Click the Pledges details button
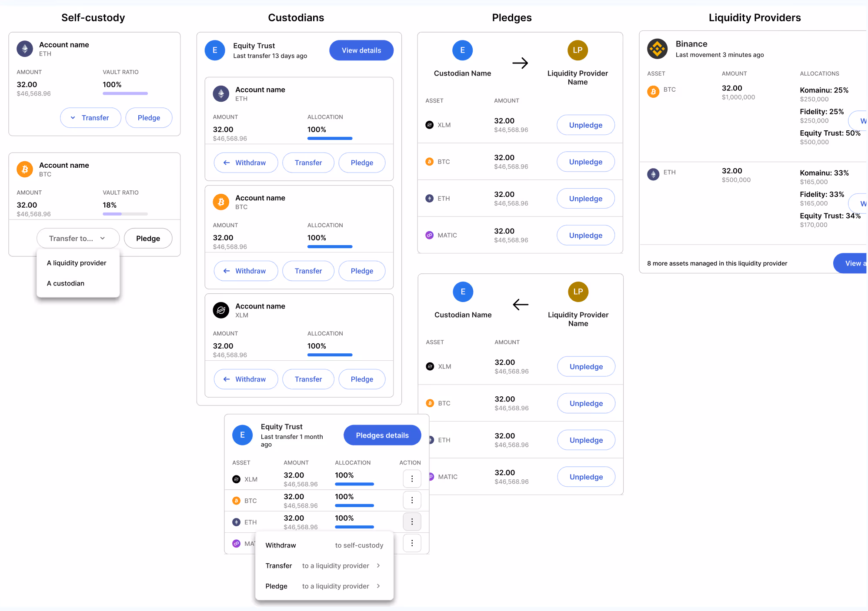The height and width of the screenshot is (611, 868). coord(382,435)
